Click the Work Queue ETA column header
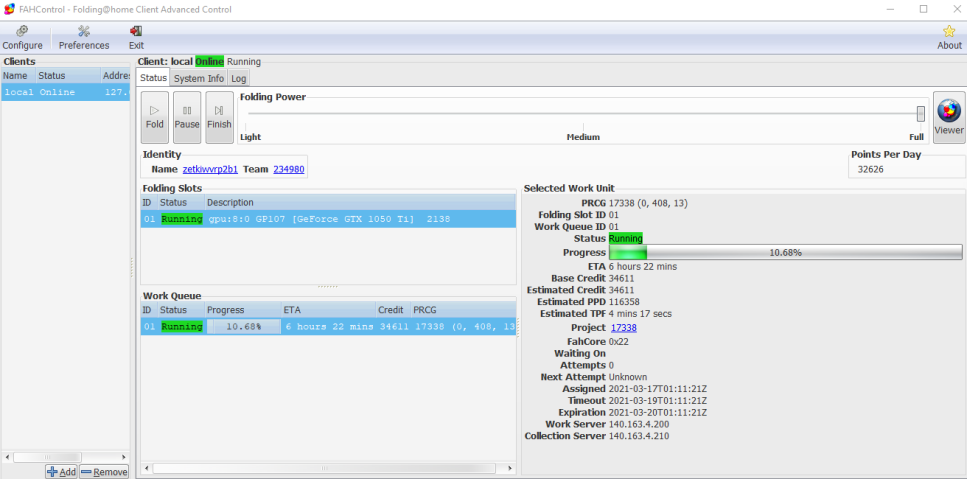 [328, 309]
